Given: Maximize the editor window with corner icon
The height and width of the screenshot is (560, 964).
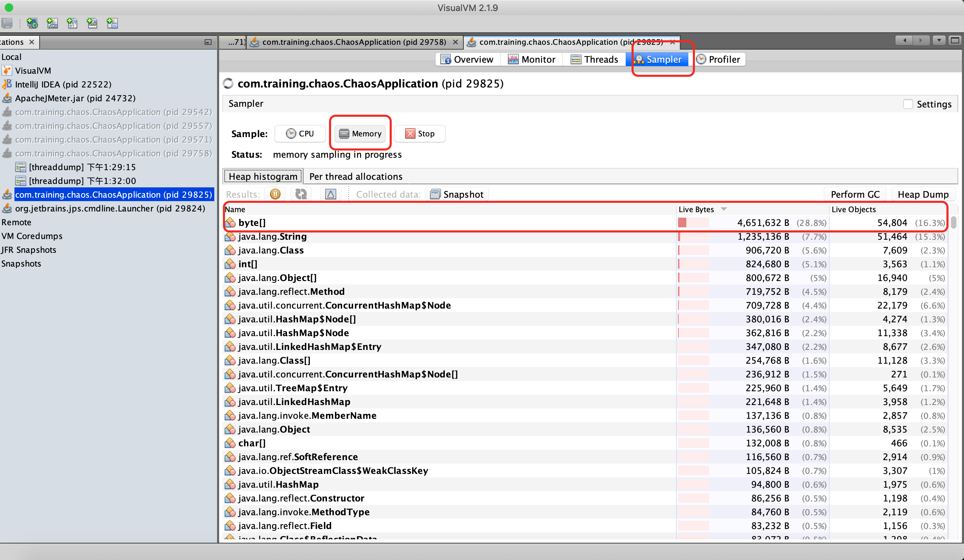Looking at the screenshot, I should 955,40.
